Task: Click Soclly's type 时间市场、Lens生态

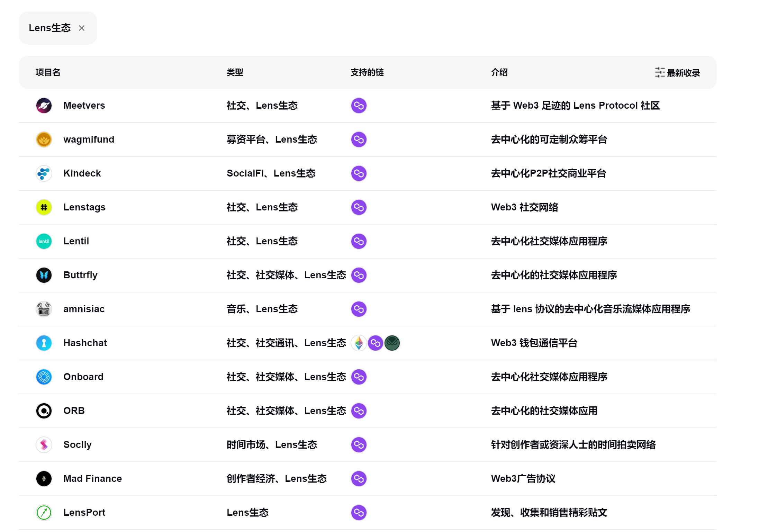Action: click(272, 445)
